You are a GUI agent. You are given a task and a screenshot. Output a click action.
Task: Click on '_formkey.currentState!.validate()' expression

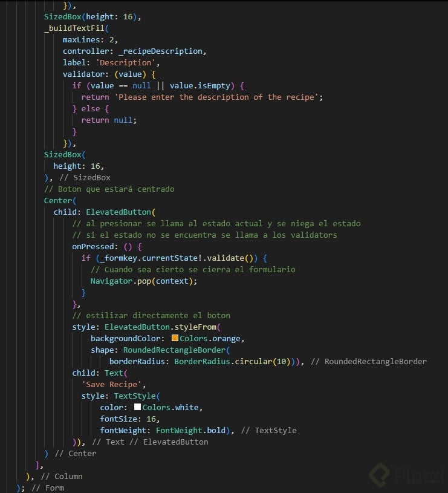click(x=177, y=258)
